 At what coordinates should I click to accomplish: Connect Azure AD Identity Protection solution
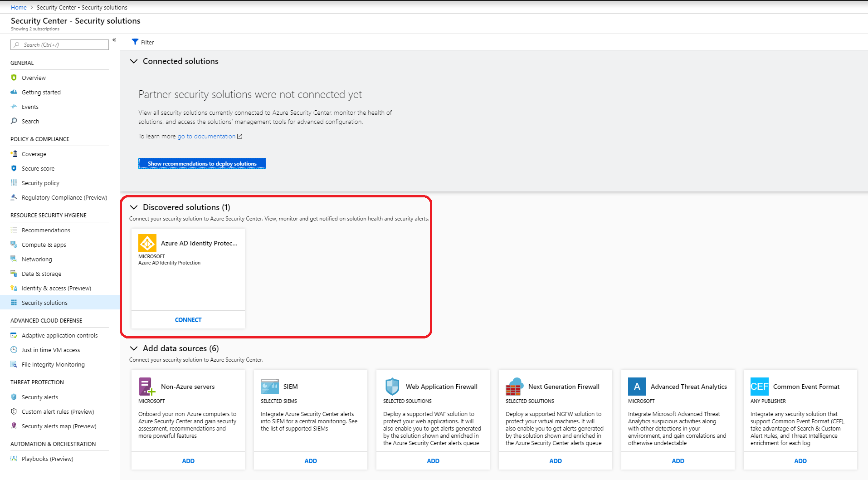188,320
